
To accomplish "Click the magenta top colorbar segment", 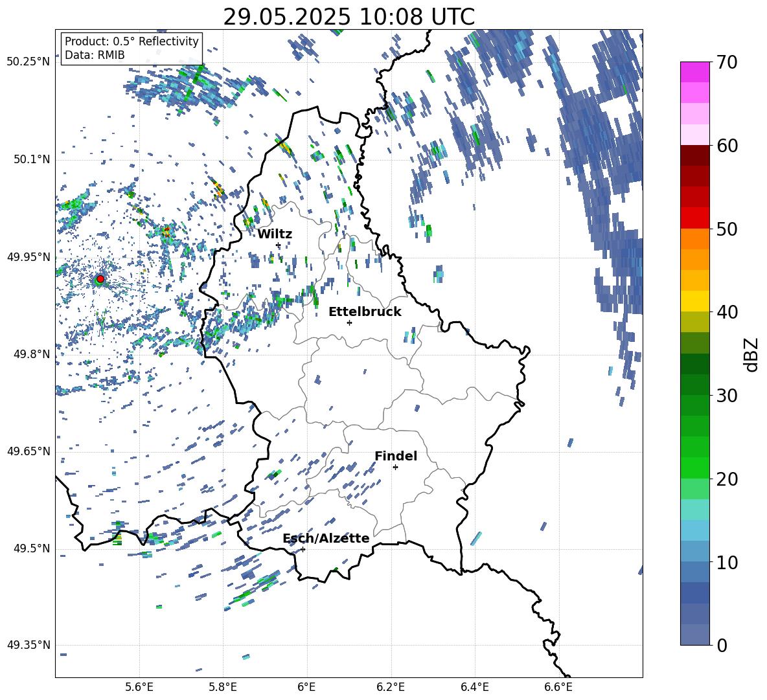I will 694,73.
